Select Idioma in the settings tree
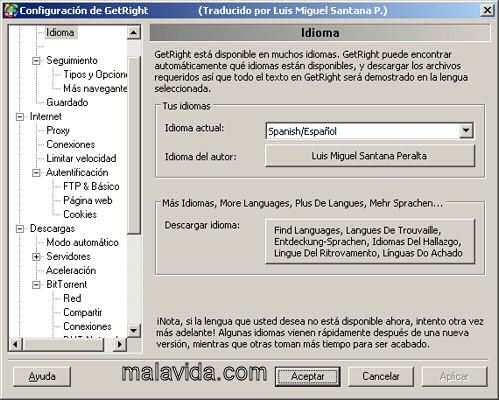 [x=60, y=33]
